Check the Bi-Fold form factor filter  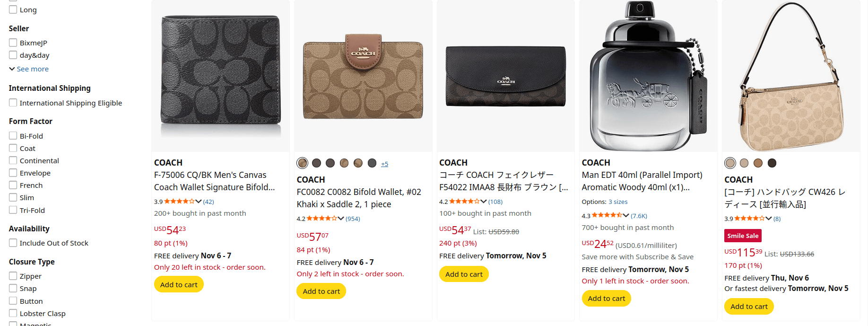click(13, 136)
